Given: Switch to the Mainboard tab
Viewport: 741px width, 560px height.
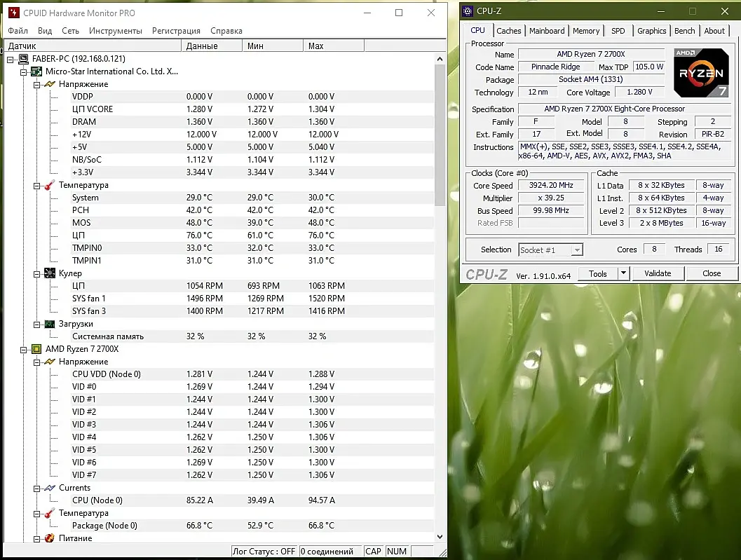Looking at the screenshot, I should 547,31.
